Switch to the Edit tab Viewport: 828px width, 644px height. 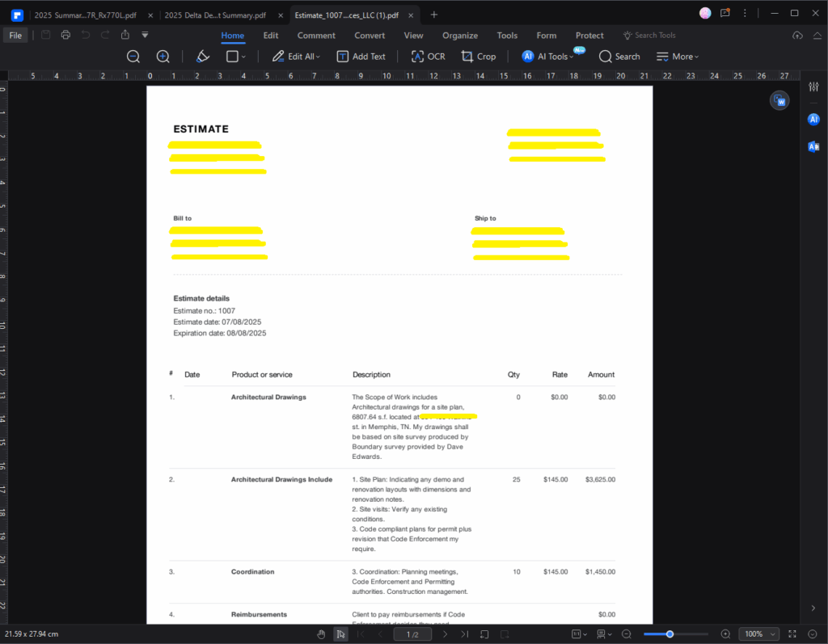(x=271, y=36)
